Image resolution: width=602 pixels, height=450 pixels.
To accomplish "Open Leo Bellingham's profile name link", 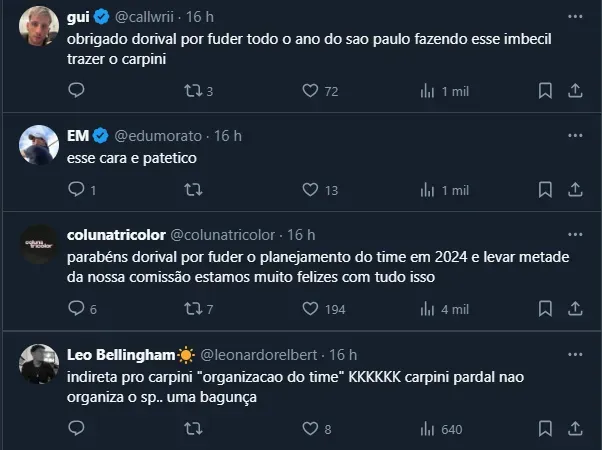I will click(120, 355).
